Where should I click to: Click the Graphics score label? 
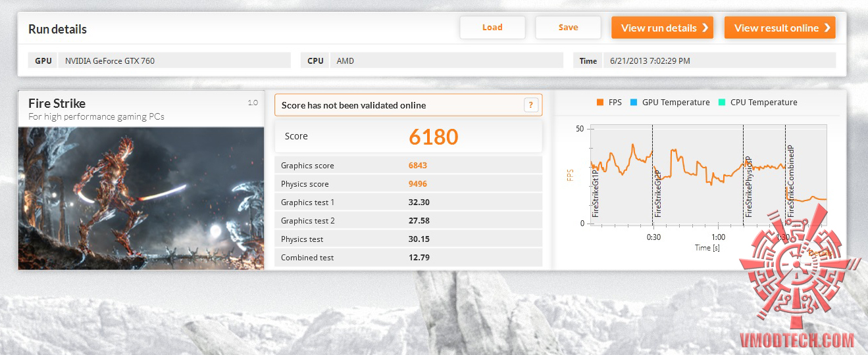(307, 166)
